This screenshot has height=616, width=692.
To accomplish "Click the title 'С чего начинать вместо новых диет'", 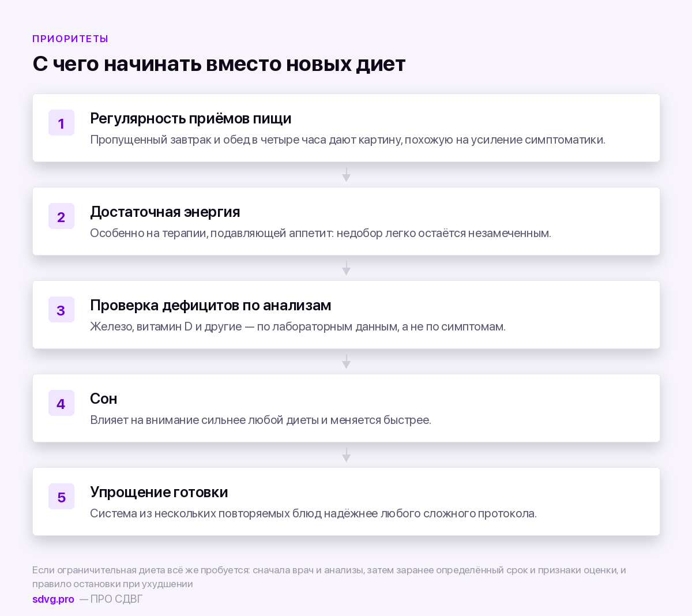I will tap(219, 63).
